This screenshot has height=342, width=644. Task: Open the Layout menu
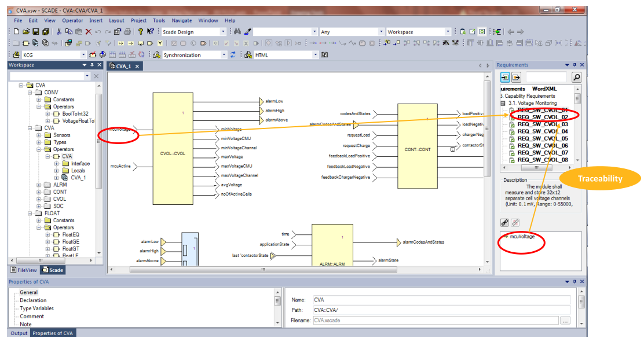point(116,20)
